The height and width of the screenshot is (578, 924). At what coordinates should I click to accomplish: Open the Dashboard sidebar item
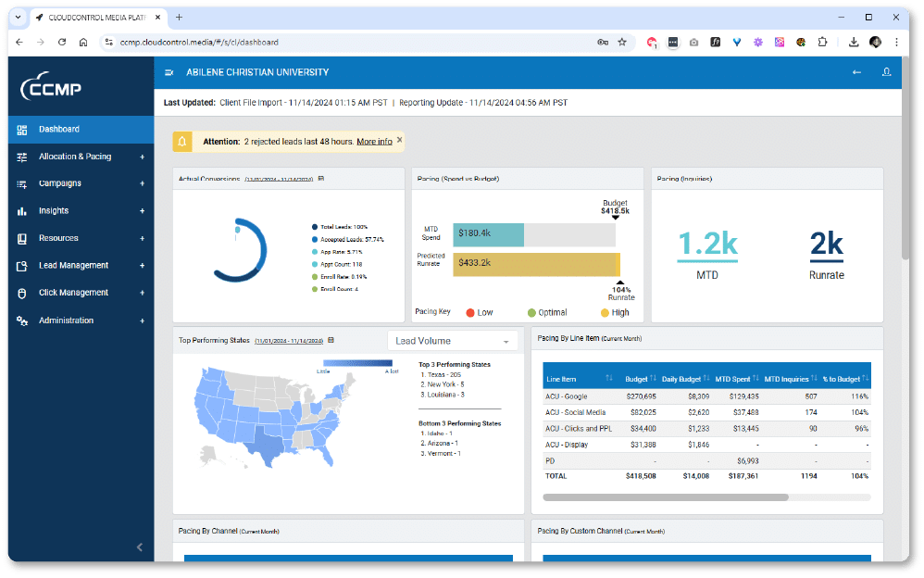(81, 129)
